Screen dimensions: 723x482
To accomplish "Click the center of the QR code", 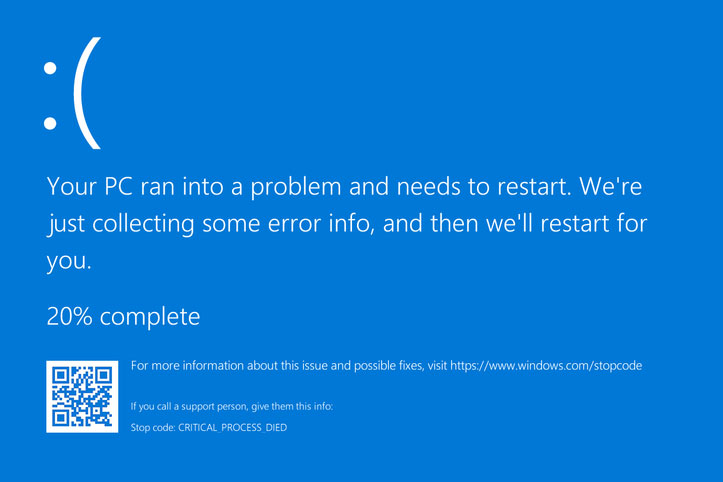I will (82, 397).
